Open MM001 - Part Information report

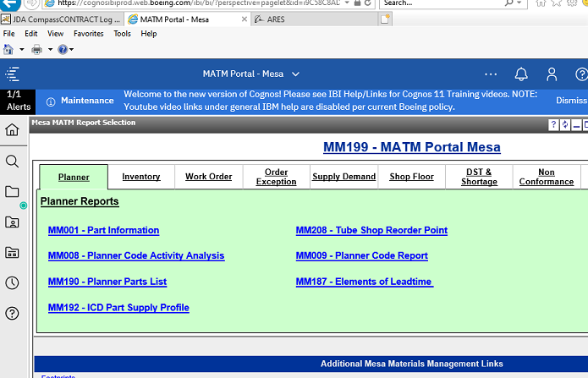103,230
